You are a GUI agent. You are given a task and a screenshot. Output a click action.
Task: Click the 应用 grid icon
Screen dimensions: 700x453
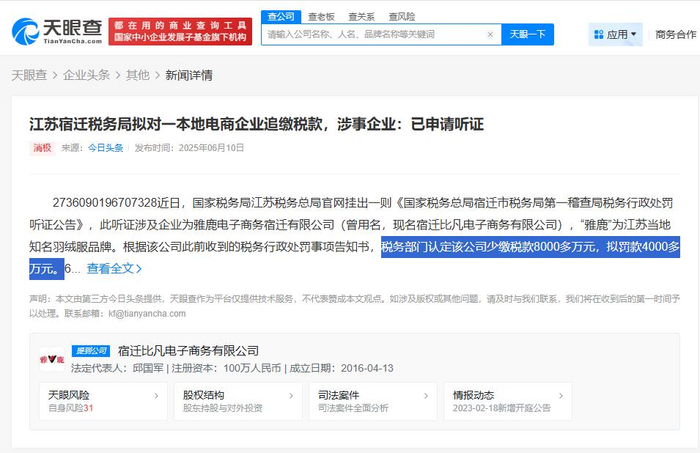599,34
